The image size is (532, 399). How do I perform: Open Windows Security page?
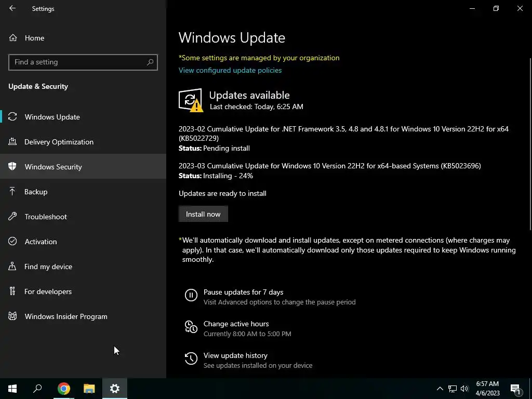83,167
